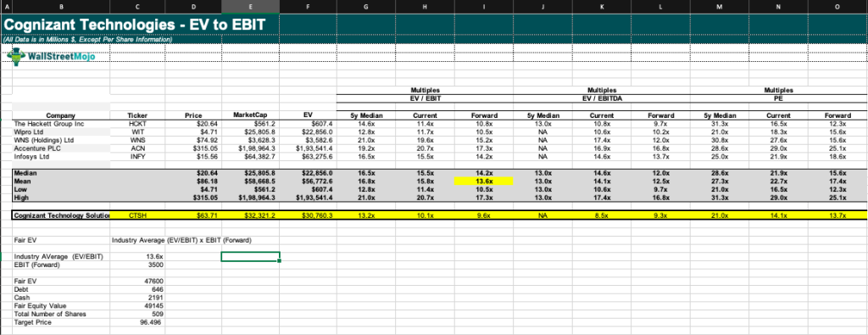Select Total Number of Shares '509'
Viewport: 868px width, 335px height.
(x=137, y=314)
